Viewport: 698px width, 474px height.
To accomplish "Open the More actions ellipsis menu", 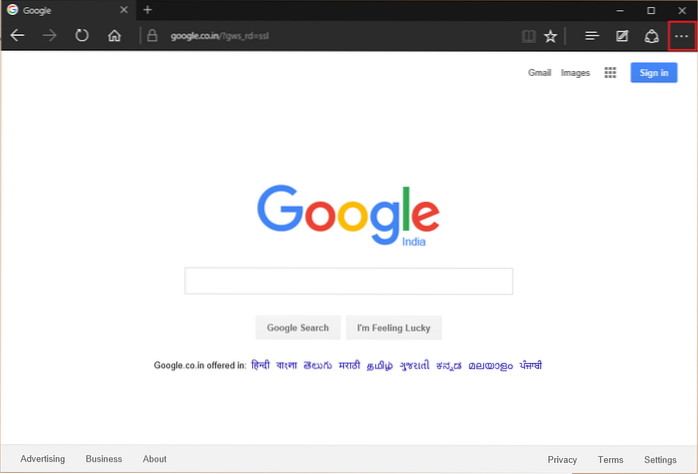I will (682, 36).
